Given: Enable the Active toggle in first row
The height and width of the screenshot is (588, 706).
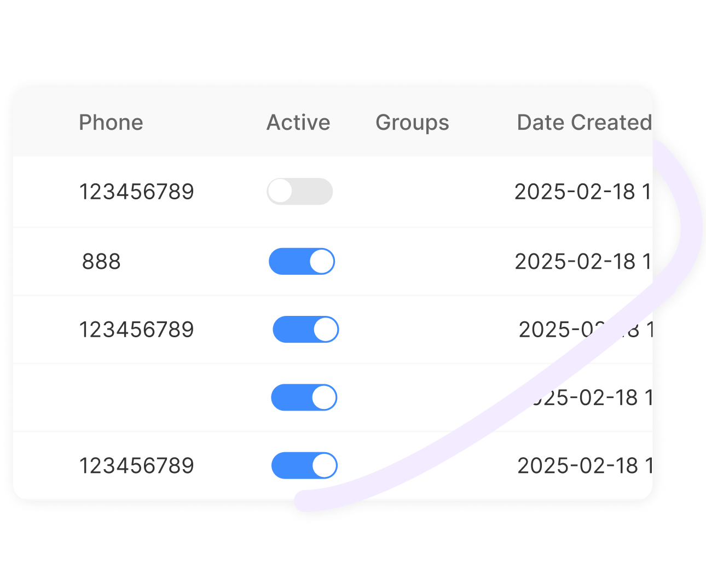Looking at the screenshot, I should [x=299, y=192].
